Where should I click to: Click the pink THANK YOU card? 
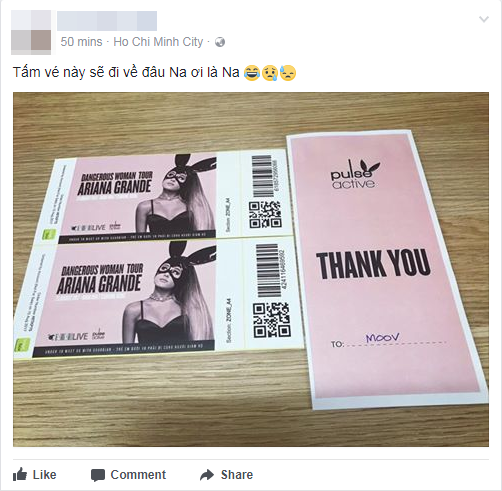tap(387, 269)
